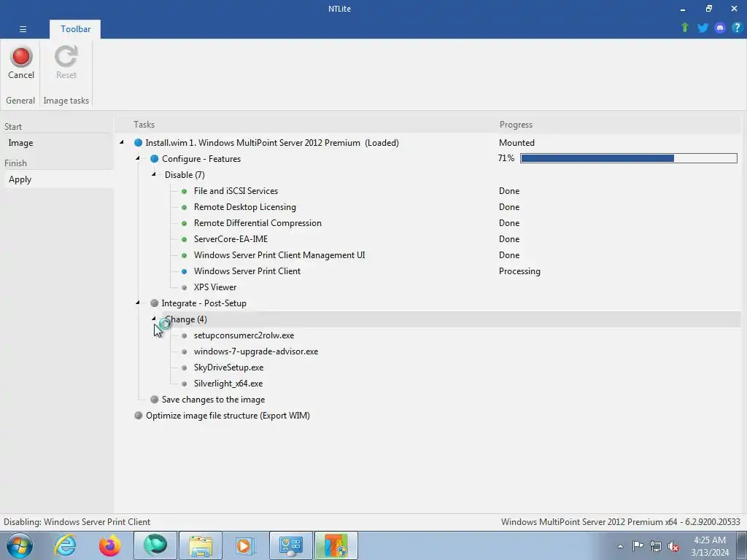Show hidden system tray icons
The height and width of the screenshot is (560, 747).
click(620, 547)
